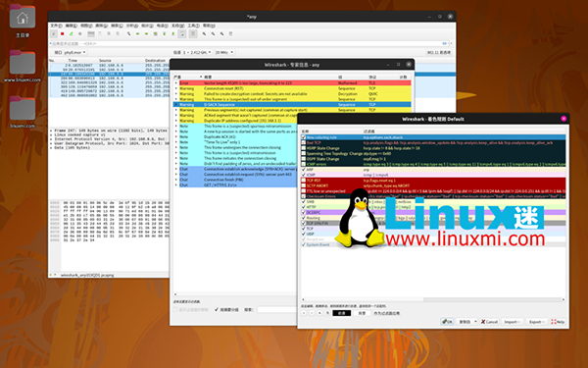Open the Analyze (分析) menu
Viewport: 588px width, 368px height.
click(x=131, y=26)
